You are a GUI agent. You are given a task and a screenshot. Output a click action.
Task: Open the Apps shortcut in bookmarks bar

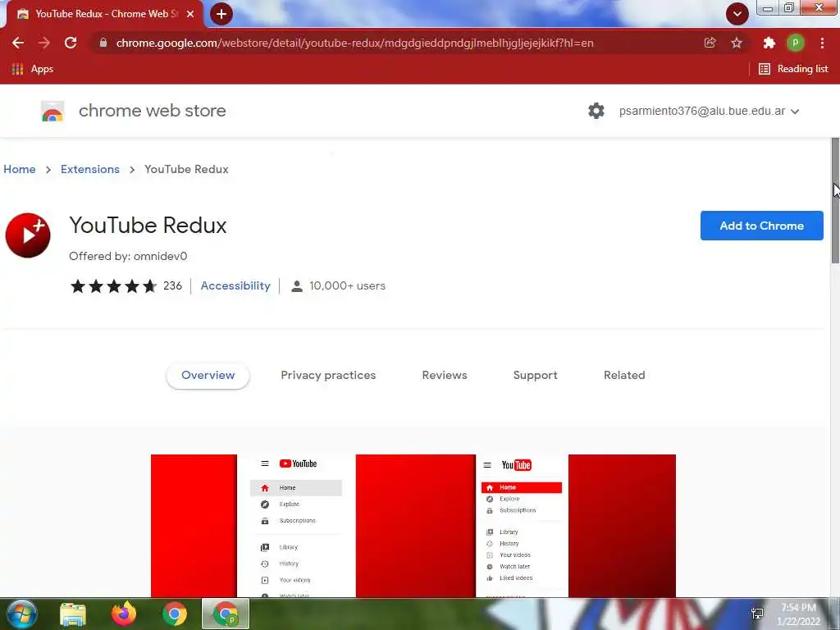[33, 69]
